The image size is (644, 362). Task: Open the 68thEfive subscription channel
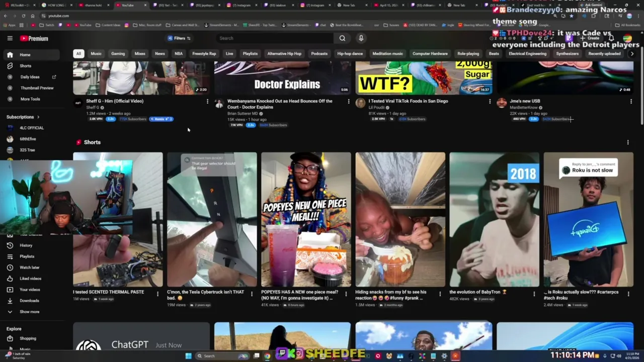click(x=33, y=139)
